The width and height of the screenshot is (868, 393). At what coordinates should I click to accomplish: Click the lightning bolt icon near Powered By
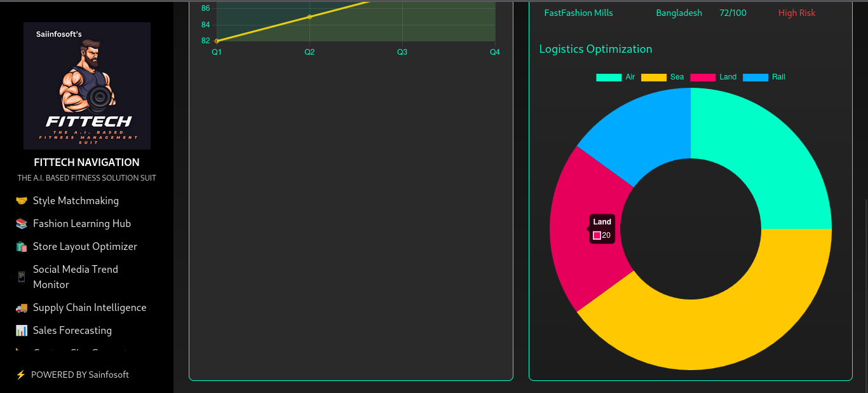coord(20,375)
